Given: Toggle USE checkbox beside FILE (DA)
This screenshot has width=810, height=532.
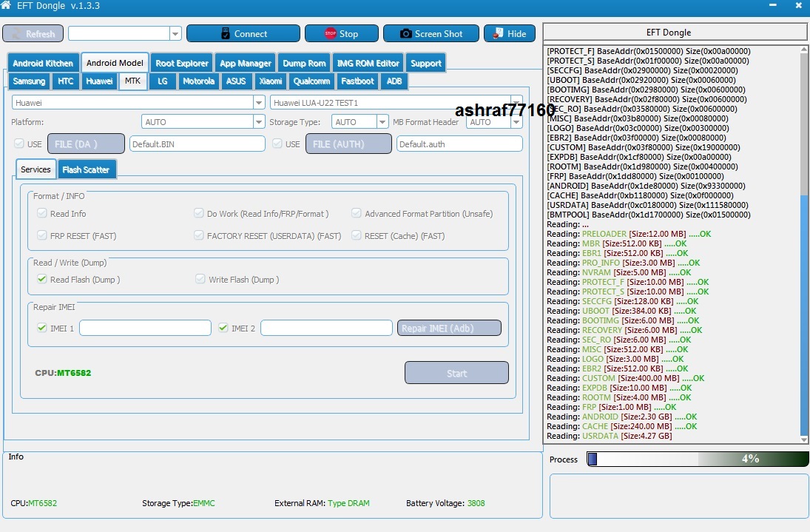Looking at the screenshot, I should [19, 144].
